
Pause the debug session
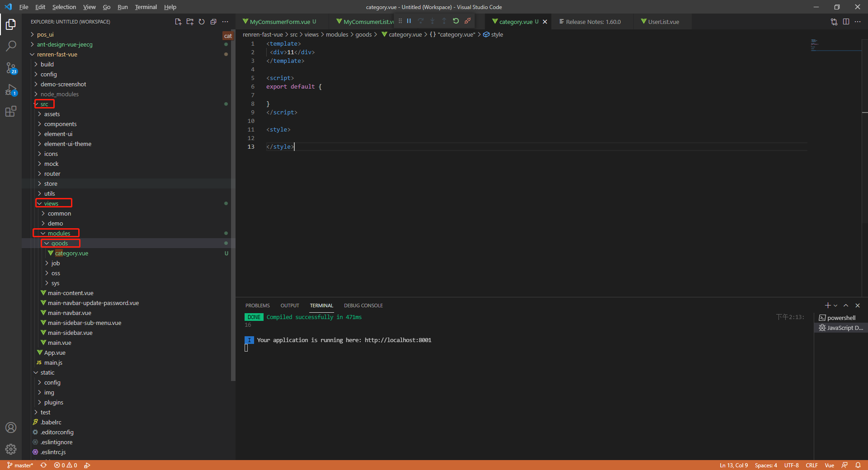pos(409,21)
